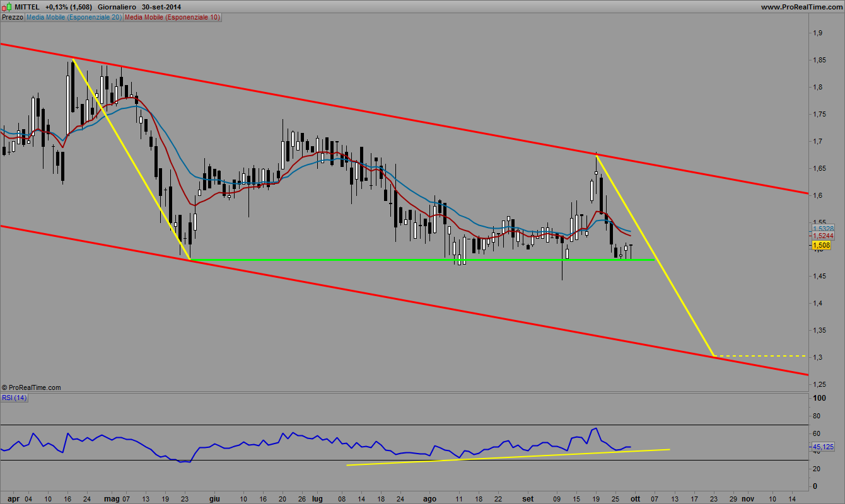Click the RSI axis label 80
845x504 pixels.
point(817,416)
